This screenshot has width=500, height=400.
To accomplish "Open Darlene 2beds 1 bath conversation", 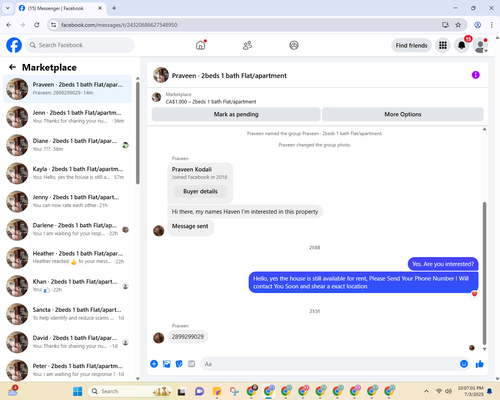I will [x=67, y=229].
